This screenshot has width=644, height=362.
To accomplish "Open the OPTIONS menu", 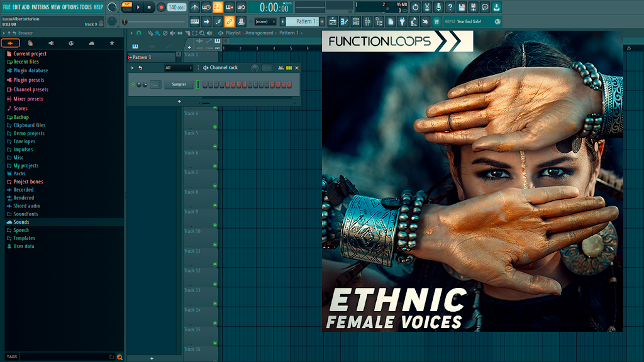I will click(70, 7).
